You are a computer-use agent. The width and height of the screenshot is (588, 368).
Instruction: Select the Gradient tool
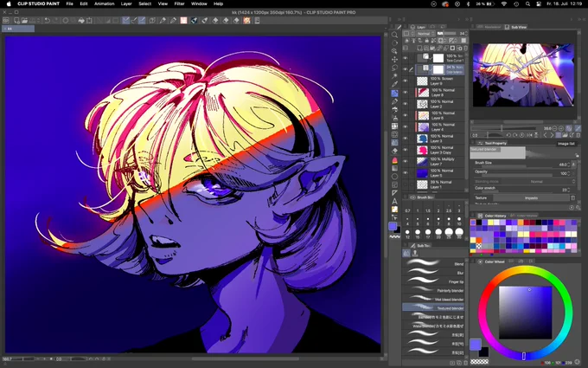coord(394,168)
